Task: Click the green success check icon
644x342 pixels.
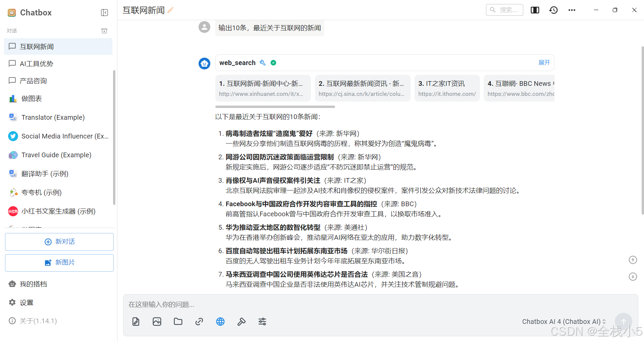Action: 273,63
